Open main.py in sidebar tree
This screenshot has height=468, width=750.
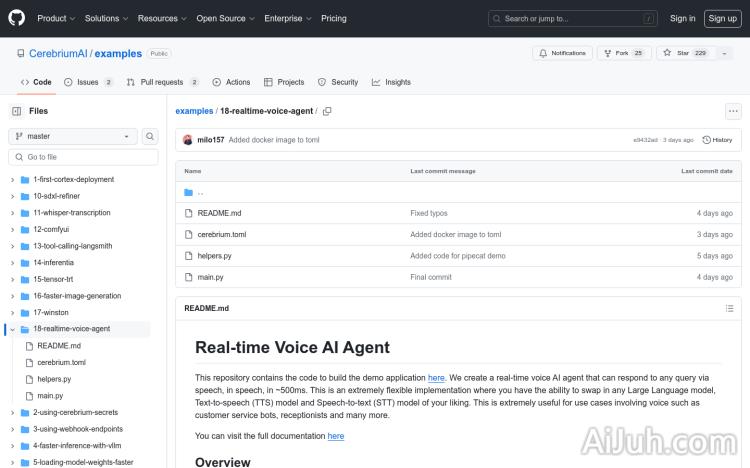(50, 396)
